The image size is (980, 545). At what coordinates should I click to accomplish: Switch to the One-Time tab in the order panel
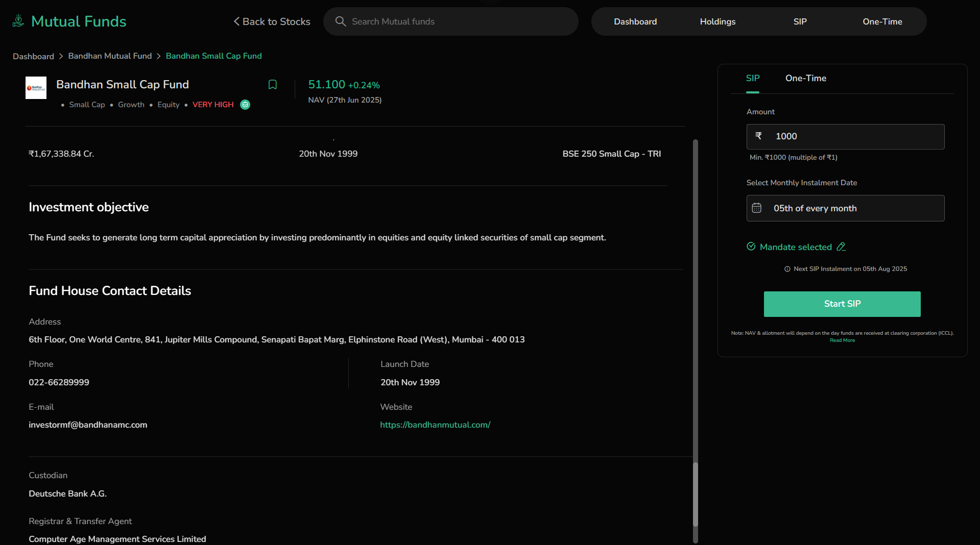click(x=806, y=78)
